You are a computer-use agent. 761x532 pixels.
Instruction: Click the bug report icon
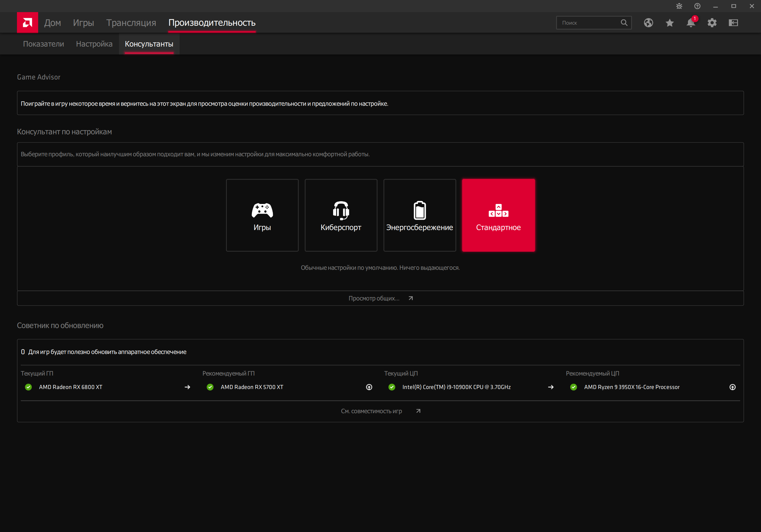point(679,6)
